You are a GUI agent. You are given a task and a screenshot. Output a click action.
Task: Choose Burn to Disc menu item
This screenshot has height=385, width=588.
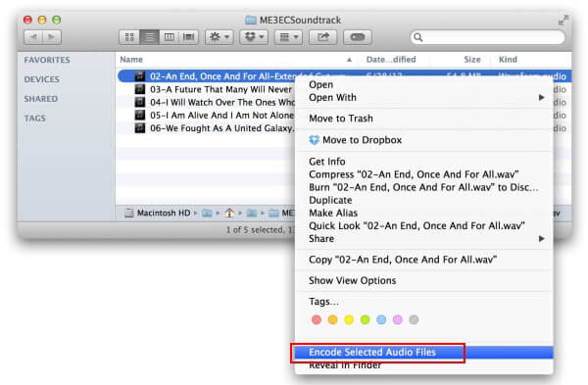pos(424,187)
